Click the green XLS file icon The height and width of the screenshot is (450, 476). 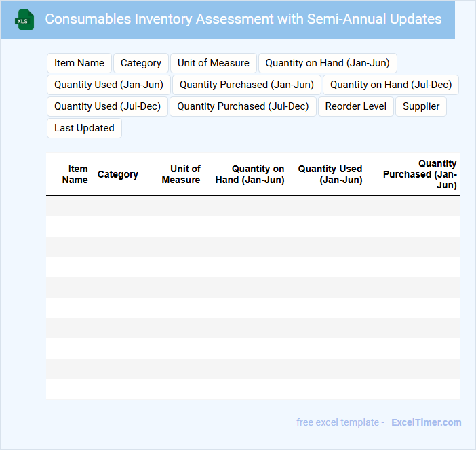[24, 20]
